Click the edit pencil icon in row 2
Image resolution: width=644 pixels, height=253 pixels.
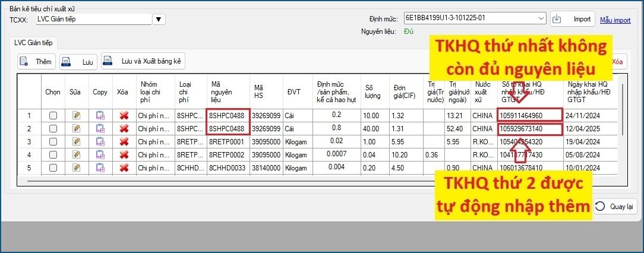(x=76, y=129)
